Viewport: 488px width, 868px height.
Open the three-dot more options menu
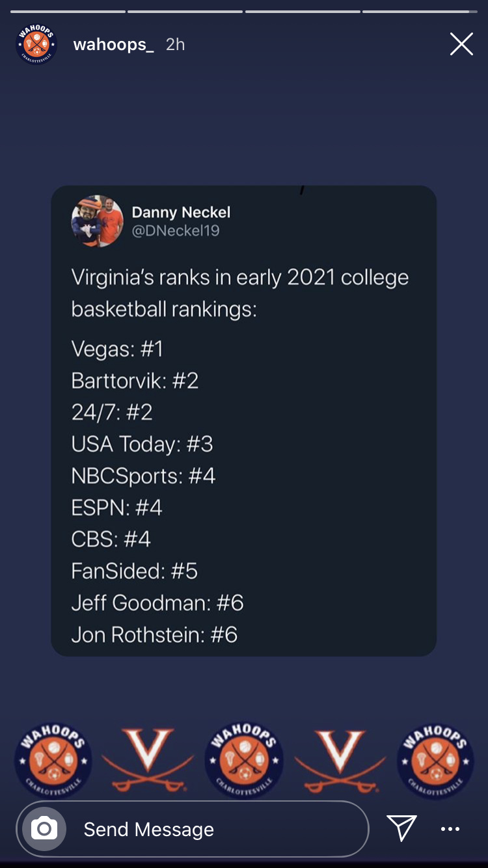450,829
